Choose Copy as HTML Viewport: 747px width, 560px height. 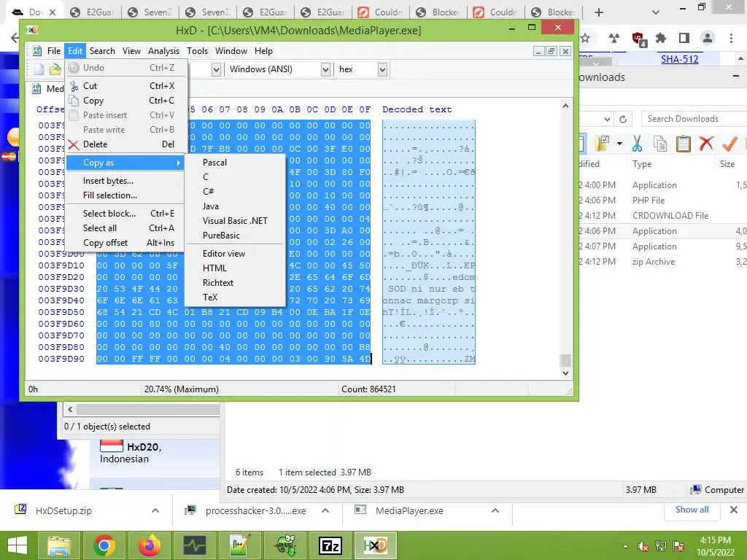236,268
